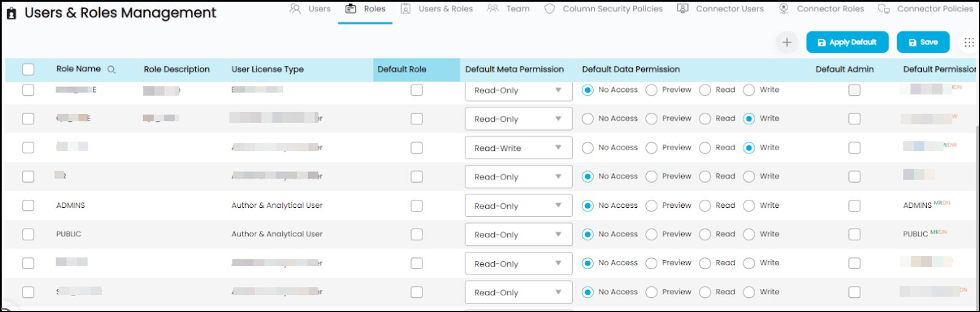Image resolution: width=980 pixels, height=312 pixels.
Task: Select Write data permission for ADMINS
Action: point(749,206)
